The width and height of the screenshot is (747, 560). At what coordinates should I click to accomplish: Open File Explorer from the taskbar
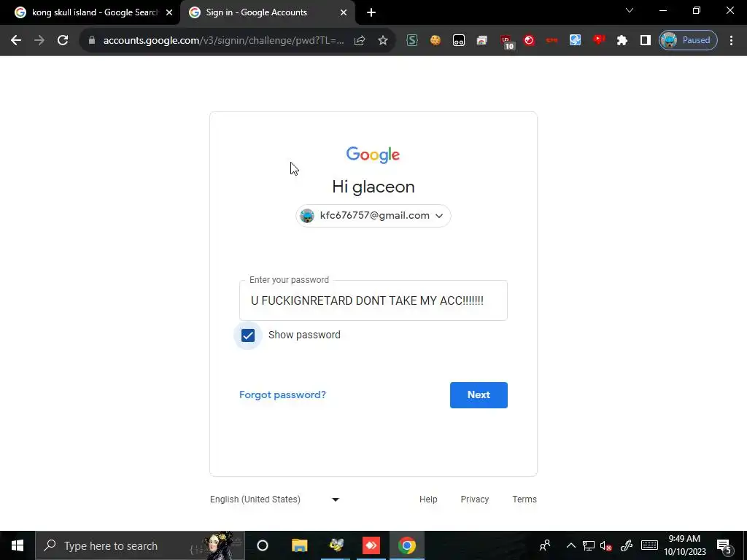[x=299, y=545]
